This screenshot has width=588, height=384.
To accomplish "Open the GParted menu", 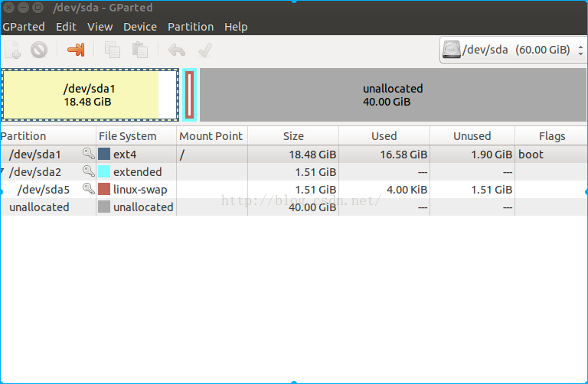I will coord(23,27).
